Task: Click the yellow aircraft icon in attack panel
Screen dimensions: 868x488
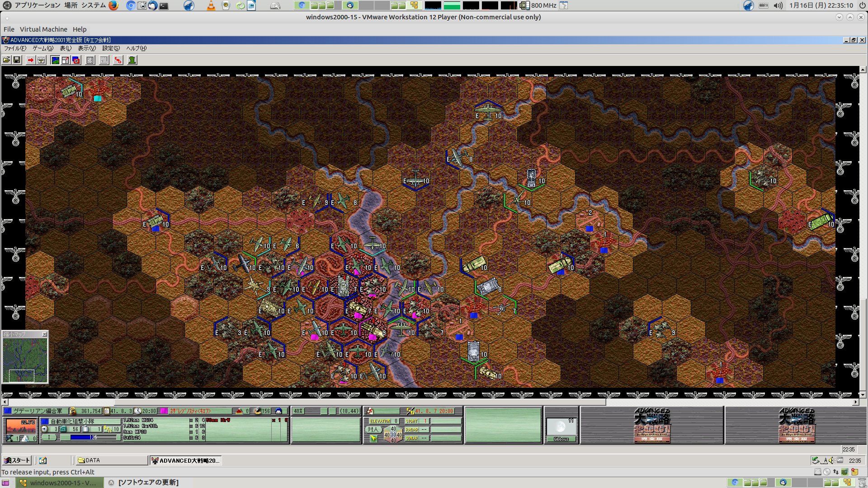Action: 373,438
